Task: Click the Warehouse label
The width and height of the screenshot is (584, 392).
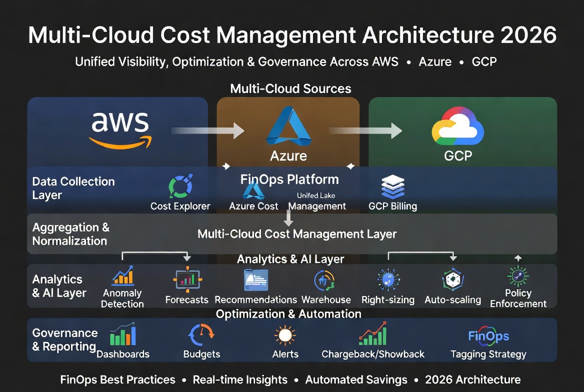Action: click(x=326, y=299)
